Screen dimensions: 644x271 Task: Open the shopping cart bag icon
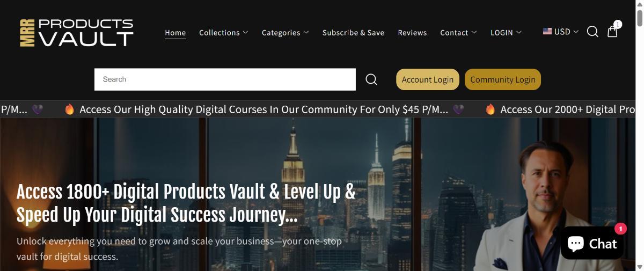click(612, 32)
